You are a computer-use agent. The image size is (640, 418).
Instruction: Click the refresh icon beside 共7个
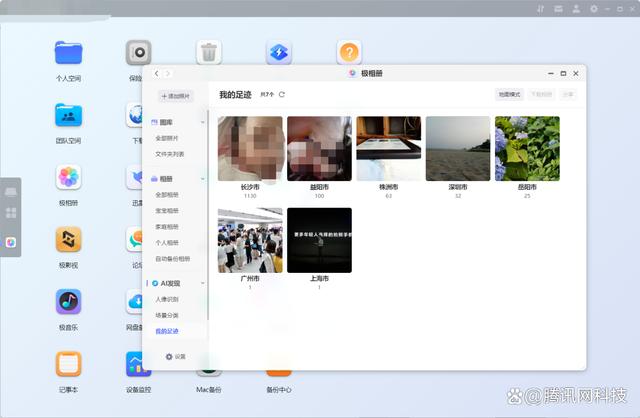(282, 94)
